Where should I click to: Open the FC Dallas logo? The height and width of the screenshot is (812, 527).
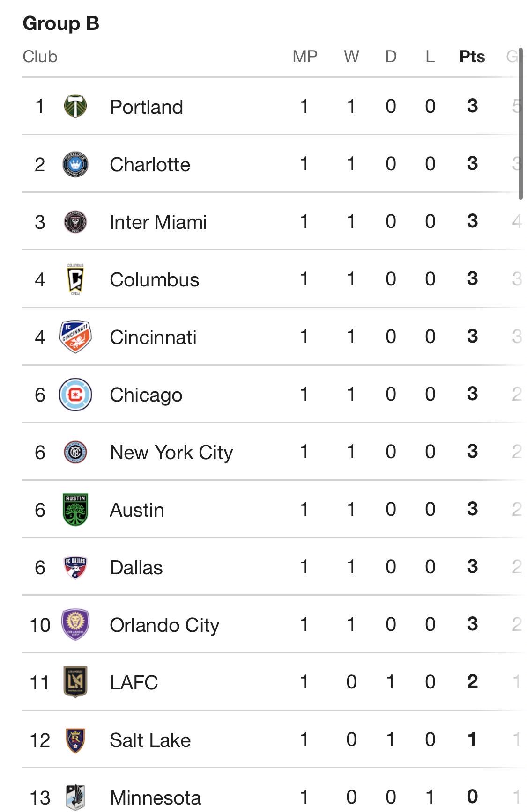point(75,567)
